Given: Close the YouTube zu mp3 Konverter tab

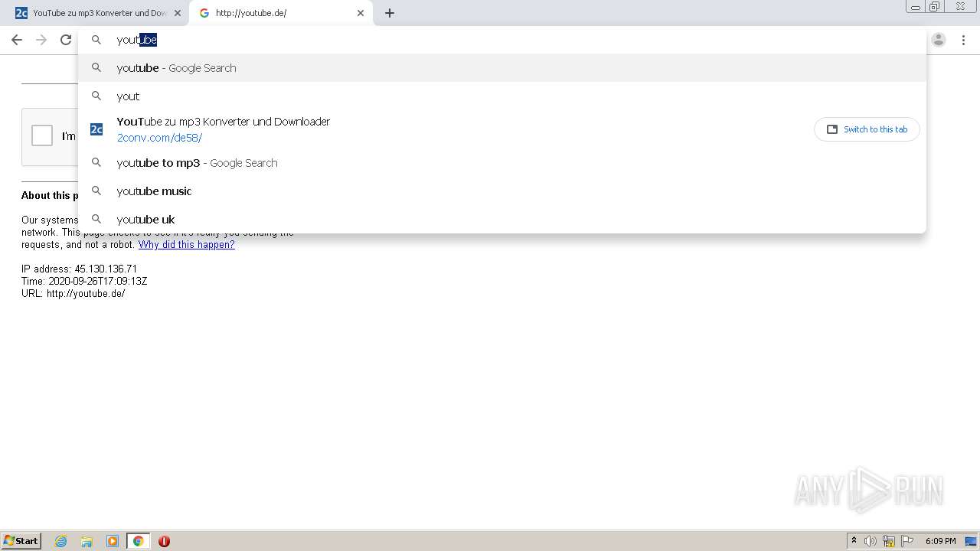Looking at the screenshot, I should [178, 13].
